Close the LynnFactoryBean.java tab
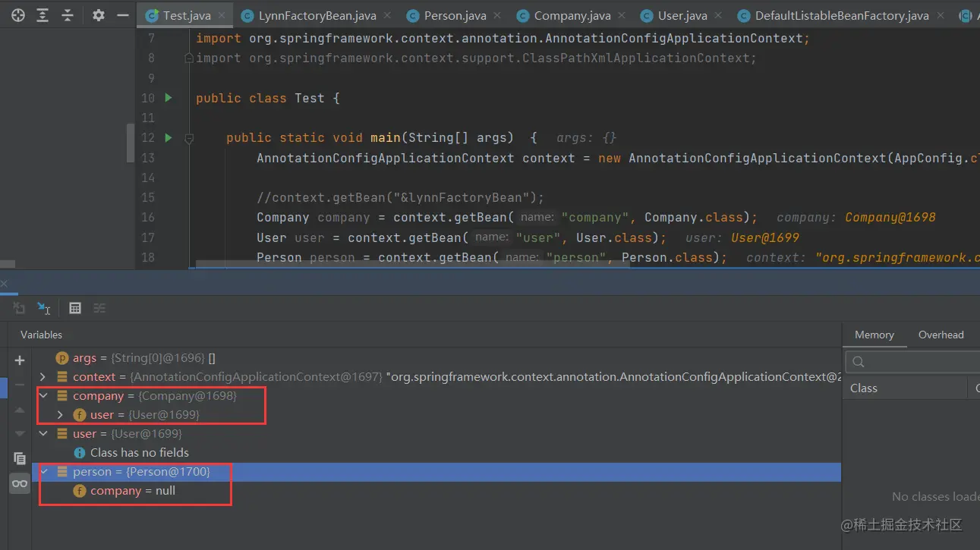The width and height of the screenshot is (980, 550). (386, 16)
